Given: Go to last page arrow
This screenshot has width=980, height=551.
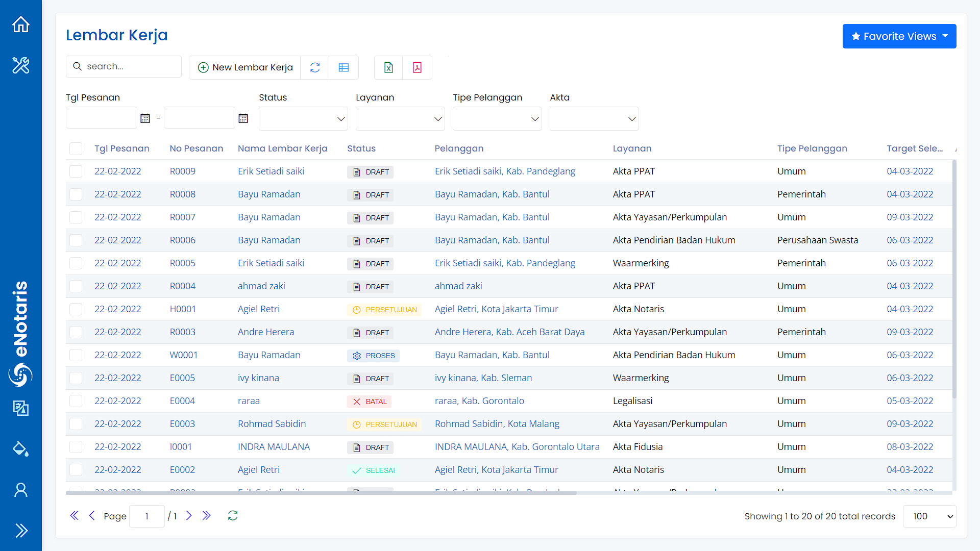Looking at the screenshot, I should [207, 516].
